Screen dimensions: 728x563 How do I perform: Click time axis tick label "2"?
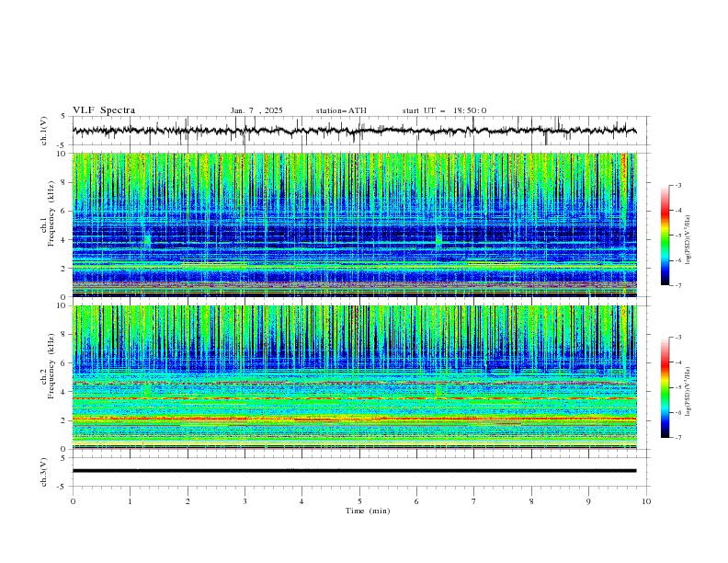(x=188, y=501)
